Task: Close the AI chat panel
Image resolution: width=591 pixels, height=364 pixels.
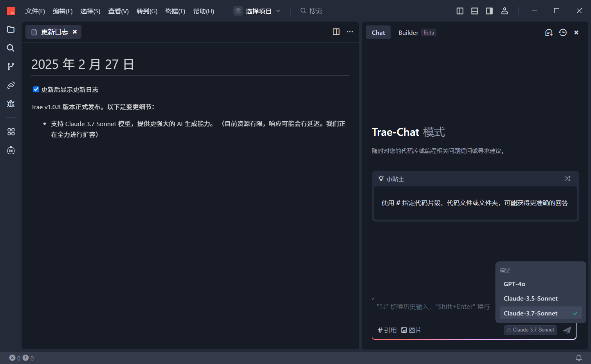Action: (577, 32)
